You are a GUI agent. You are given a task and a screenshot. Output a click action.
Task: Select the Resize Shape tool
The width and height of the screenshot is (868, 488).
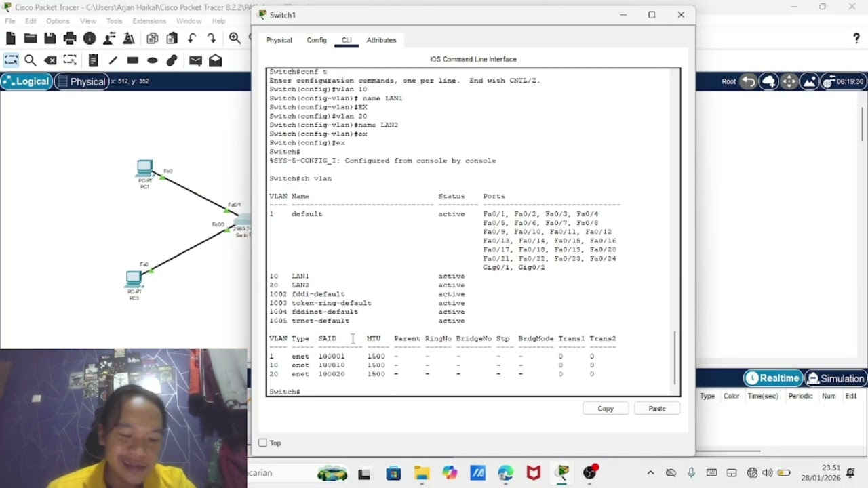(x=70, y=60)
